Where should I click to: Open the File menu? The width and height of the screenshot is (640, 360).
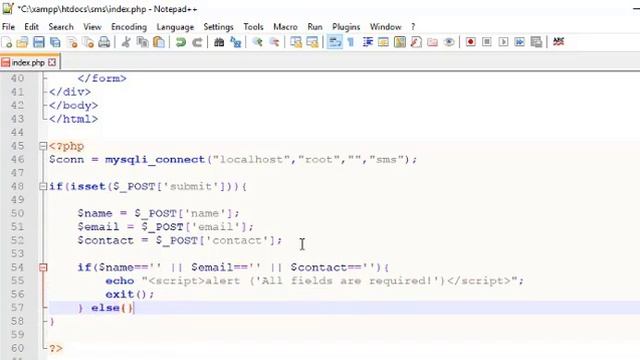[x=8, y=27]
